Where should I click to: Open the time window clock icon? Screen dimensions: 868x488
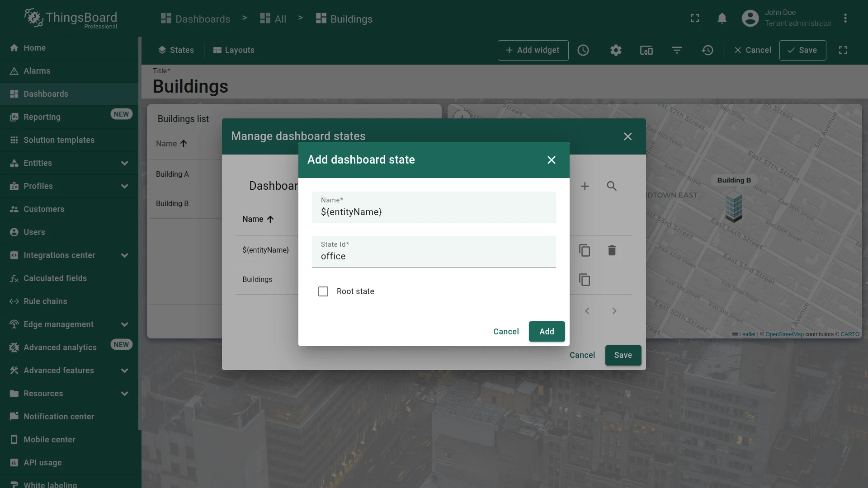(x=583, y=50)
